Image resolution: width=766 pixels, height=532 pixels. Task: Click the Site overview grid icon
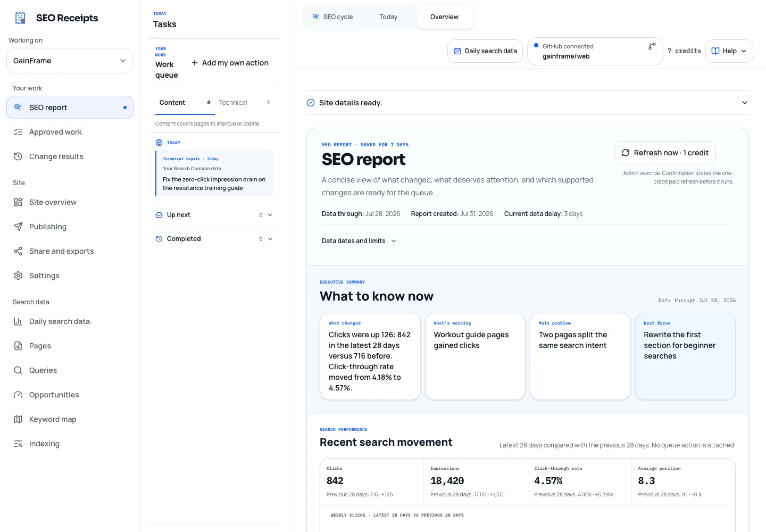click(x=18, y=202)
